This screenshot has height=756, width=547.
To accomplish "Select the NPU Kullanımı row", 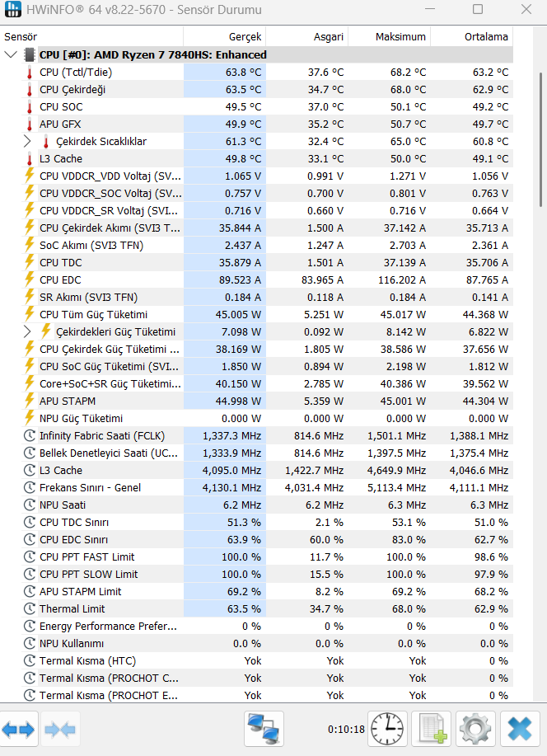I will click(x=267, y=644).
